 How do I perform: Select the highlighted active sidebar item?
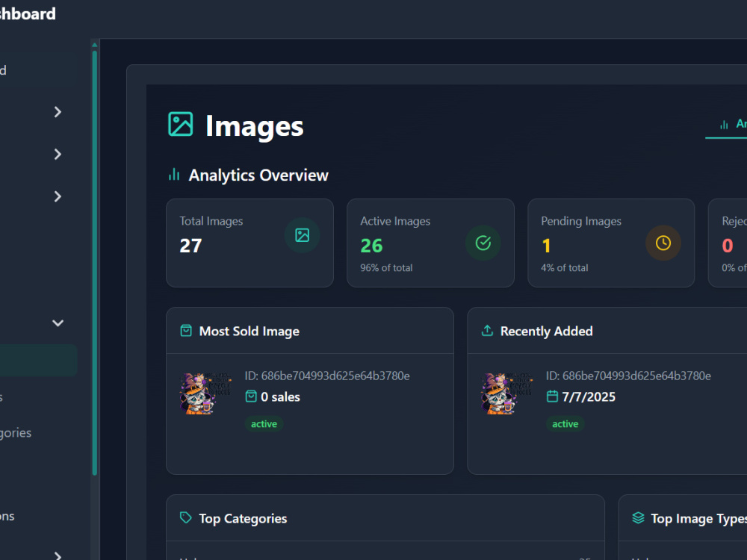(x=38, y=361)
